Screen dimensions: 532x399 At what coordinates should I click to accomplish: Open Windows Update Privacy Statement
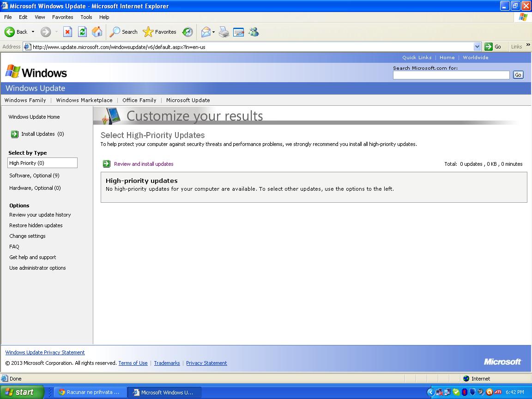[45, 352]
